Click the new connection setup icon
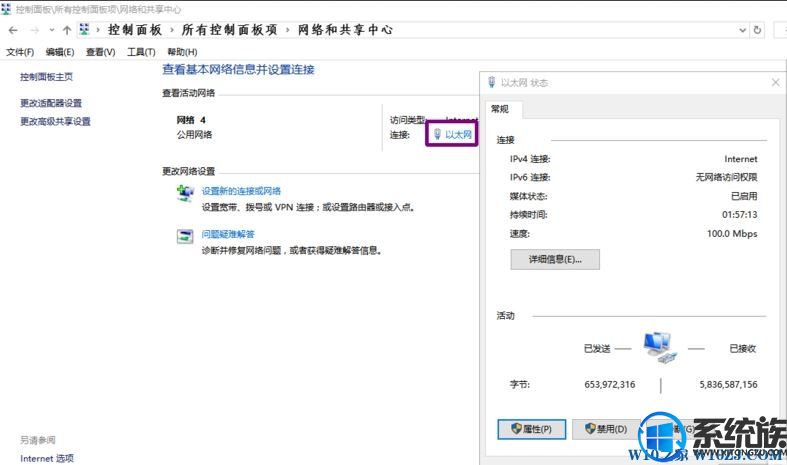787x465 pixels. [x=185, y=193]
